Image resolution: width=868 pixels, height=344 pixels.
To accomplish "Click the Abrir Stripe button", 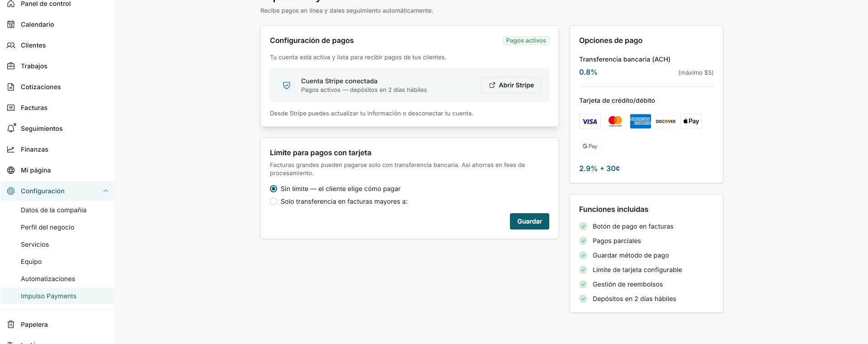I will coord(511,85).
